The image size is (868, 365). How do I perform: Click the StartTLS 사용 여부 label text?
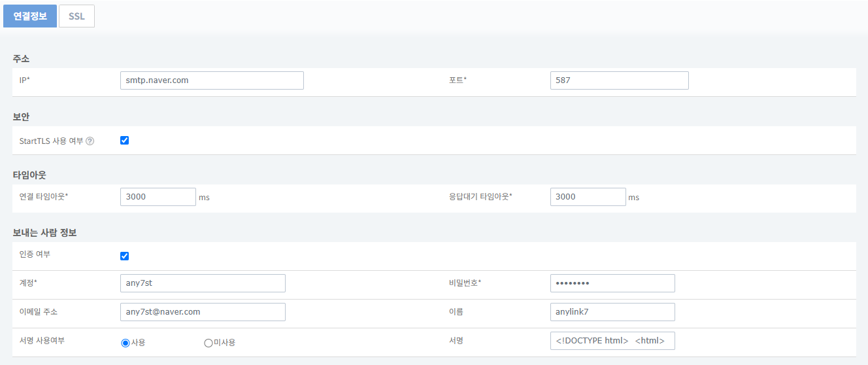[x=52, y=141]
